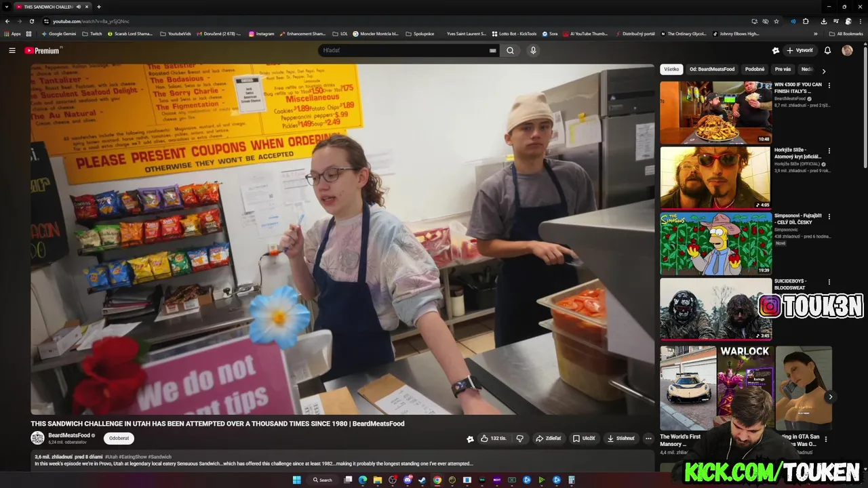Select the Pre vás filter chip

point(783,69)
